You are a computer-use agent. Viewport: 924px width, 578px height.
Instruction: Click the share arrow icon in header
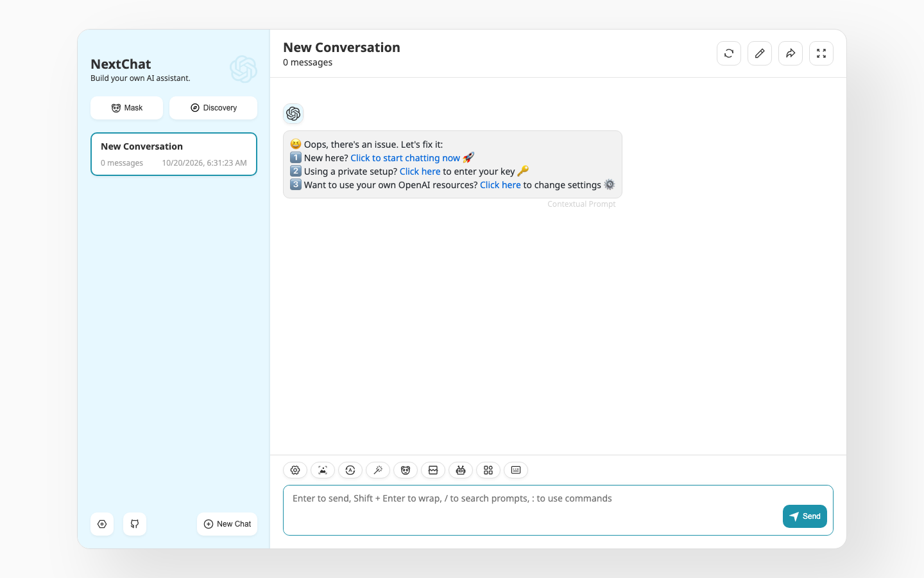[791, 53]
